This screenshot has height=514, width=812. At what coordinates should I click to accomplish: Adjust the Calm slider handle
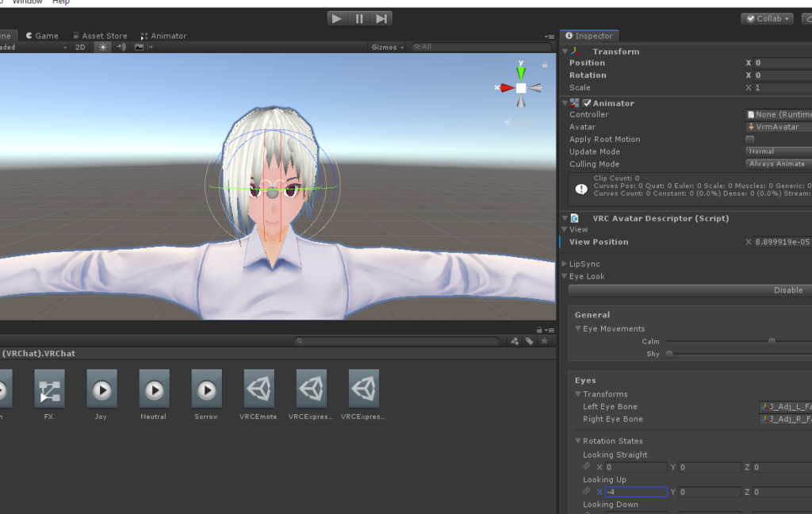(772, 341)
